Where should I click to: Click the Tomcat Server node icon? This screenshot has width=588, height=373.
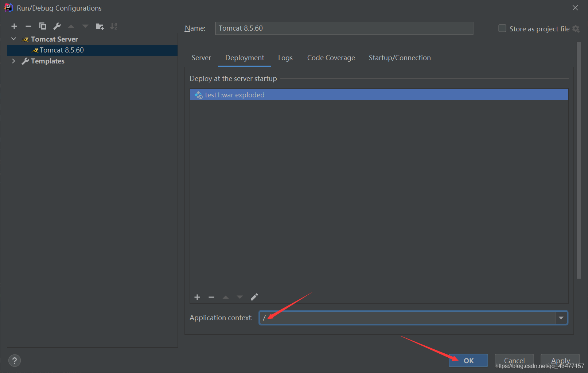26,39
